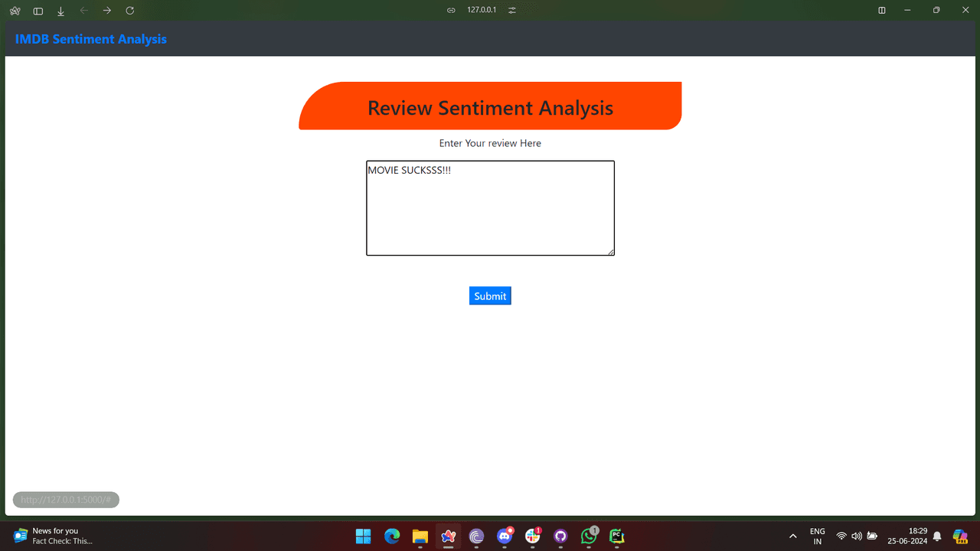Go back with the left arrow
The width and height of the screenshot is (980, 551).
84,11
